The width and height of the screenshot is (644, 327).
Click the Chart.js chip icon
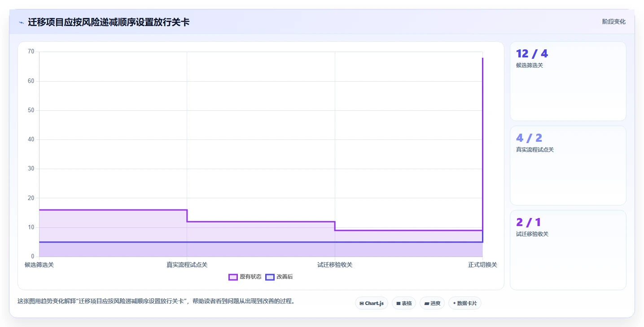coord(362,304)
